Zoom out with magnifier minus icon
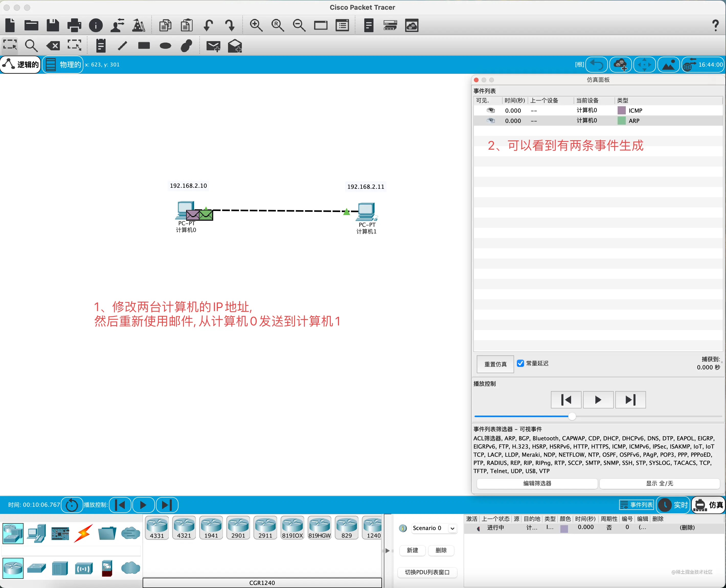Screen dimensions: 726x588 (x=299, y=25)
